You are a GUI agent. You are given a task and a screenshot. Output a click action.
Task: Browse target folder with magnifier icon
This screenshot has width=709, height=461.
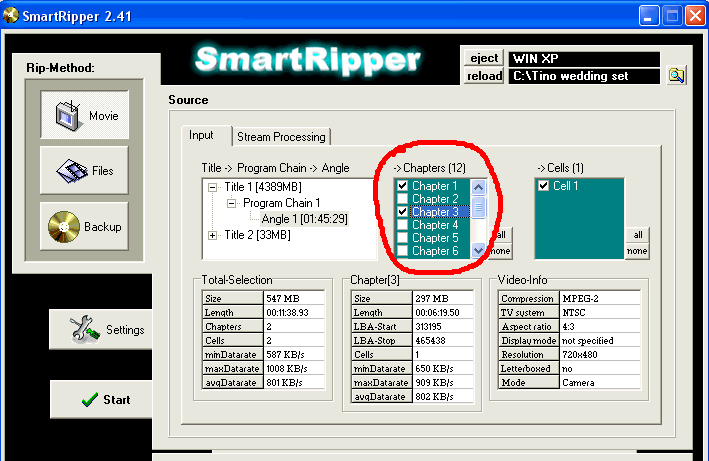pos(676,75)
